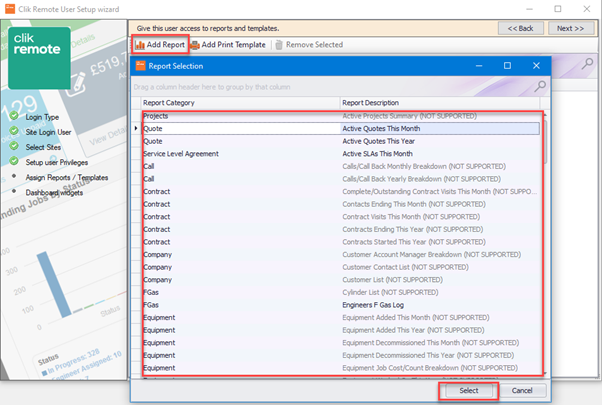
Task: Select Engineers F Gas Log row
Action: tap(341, 305)
